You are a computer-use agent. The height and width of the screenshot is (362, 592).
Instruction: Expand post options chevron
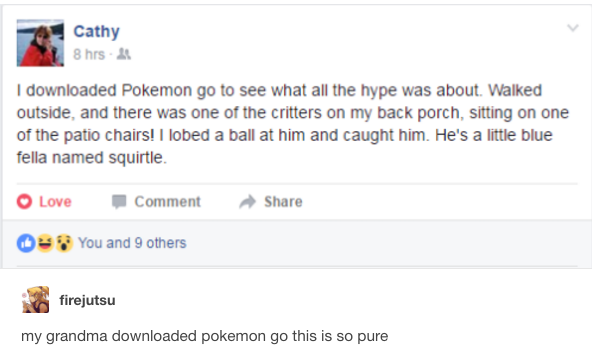click(573, 28)
